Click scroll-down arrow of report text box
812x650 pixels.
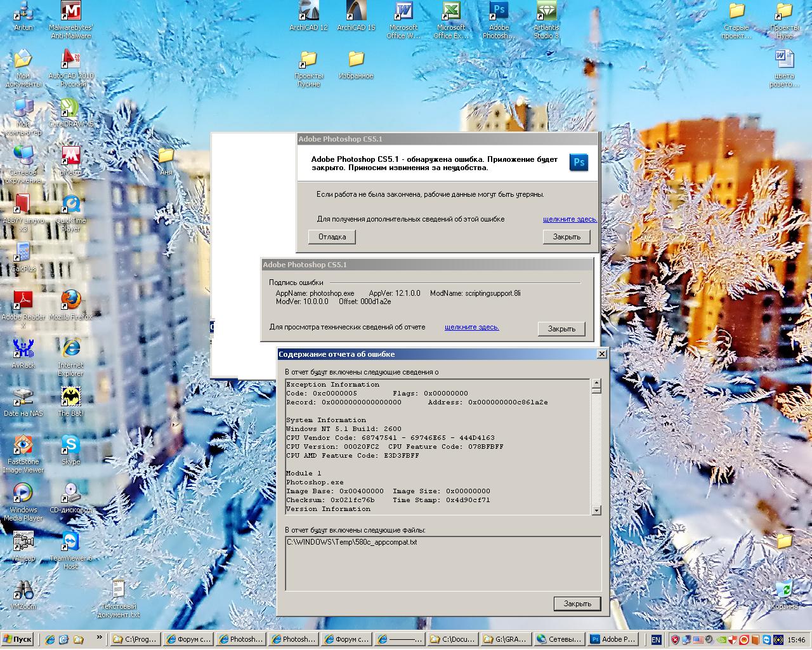pyautogui.click(x=596, y=510)
